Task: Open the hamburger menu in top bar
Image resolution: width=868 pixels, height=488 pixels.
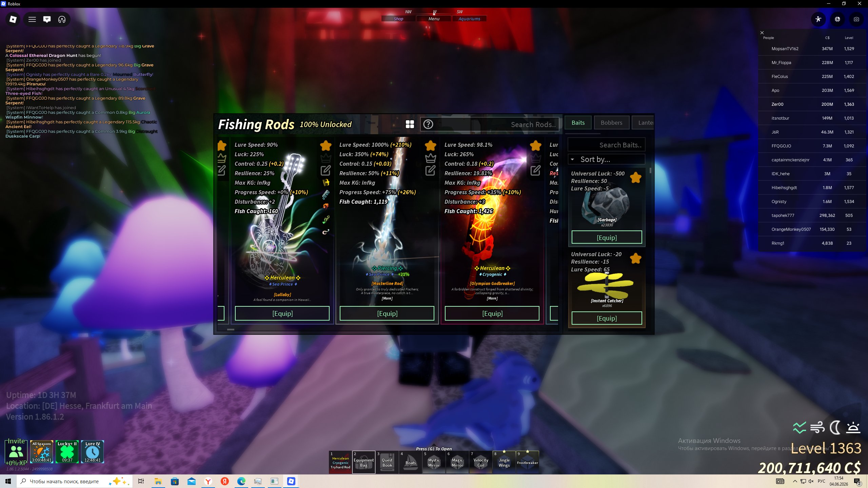Action: coord(32,19)
